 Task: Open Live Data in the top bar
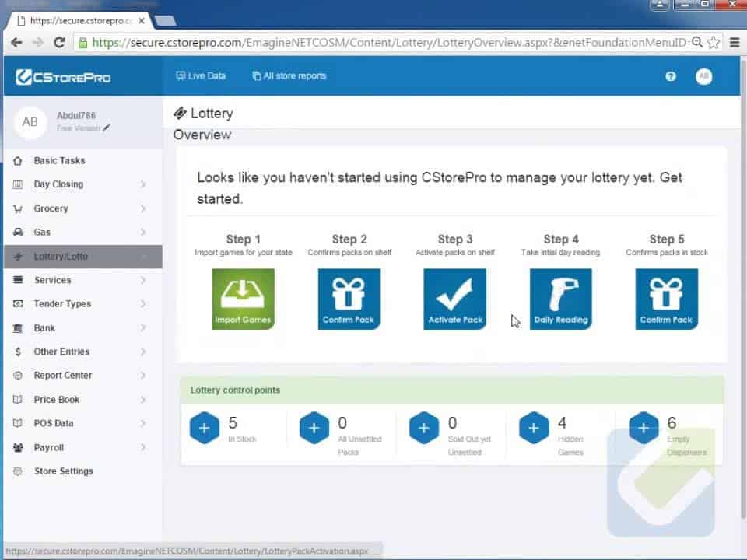pyautogui.click(x=201, y=75)
